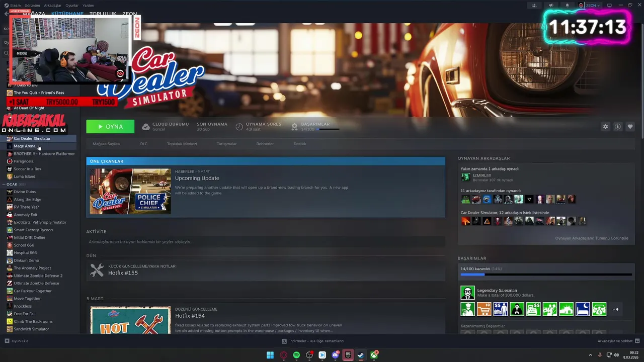The height and width of the screenshot is (362, 644).
Task: Click the green OYNA play button
Action: tap(110, 127)
